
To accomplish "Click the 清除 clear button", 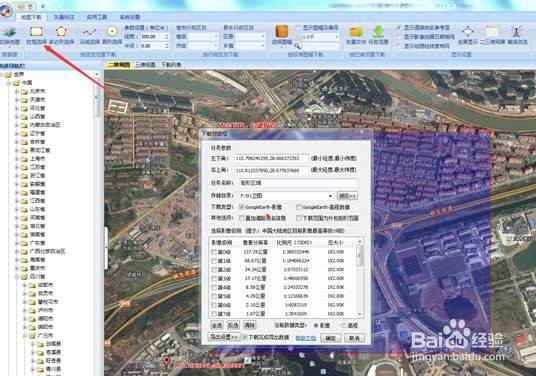I will [250, 325].
